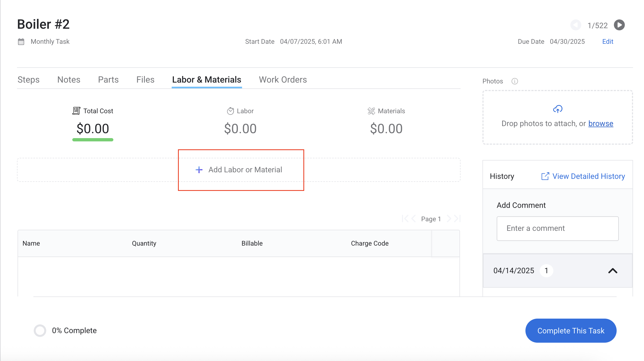Screen dimensions: 644x361
Task: Click the photo drop zone area
Action: (558, 117)
